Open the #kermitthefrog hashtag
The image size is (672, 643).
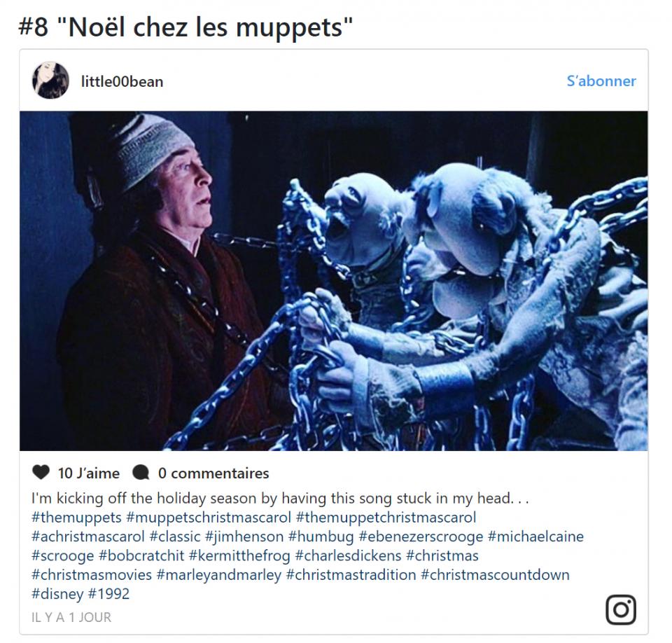[x=239, y=555]
